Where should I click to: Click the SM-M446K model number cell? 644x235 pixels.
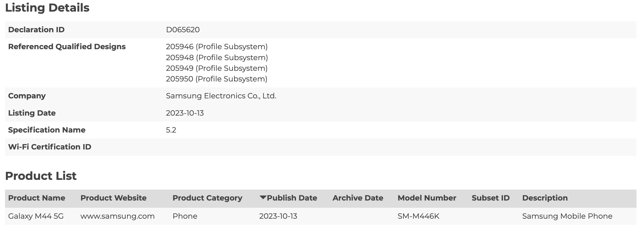point(418,216)
